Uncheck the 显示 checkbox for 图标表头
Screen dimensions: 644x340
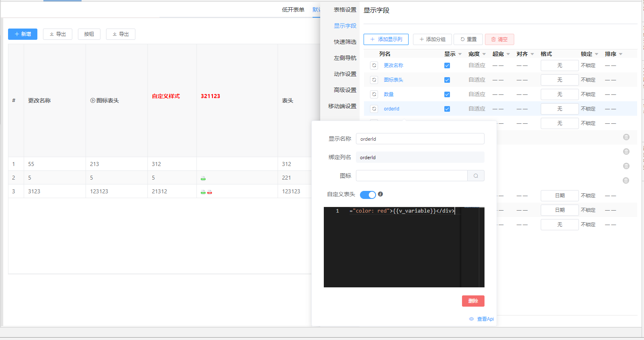tap(447, 80)
